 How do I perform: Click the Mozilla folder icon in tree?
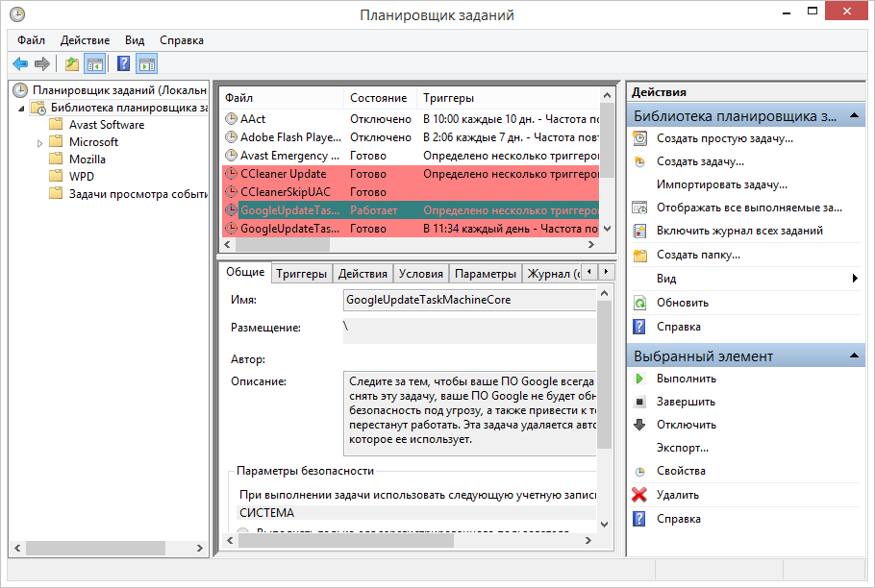click(x=56, y=159)
